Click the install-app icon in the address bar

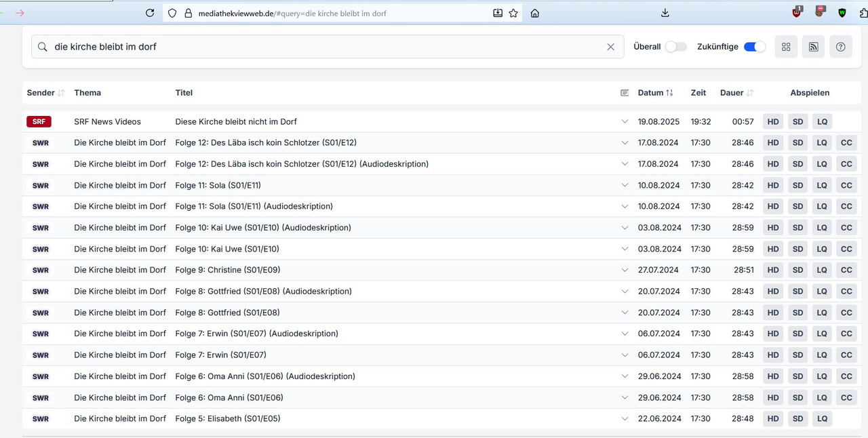pyautogui.click(x=498, y=13)
